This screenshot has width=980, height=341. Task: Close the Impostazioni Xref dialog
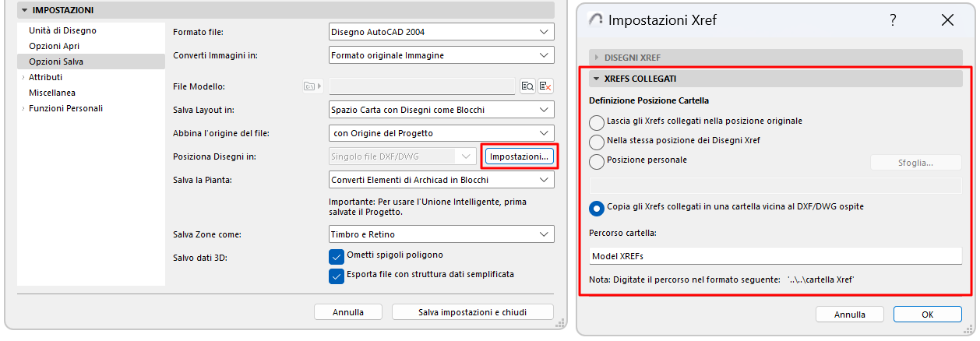pyautogui.click(x=947, y=20)
